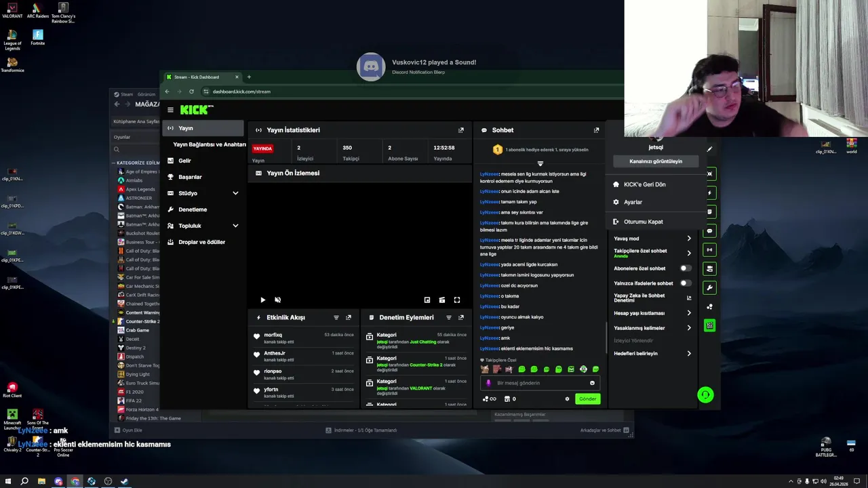Pop out the Denetim Eylemleri panel
The height and width of the screenshot is (488, 868).
click(x=461, y=317)
